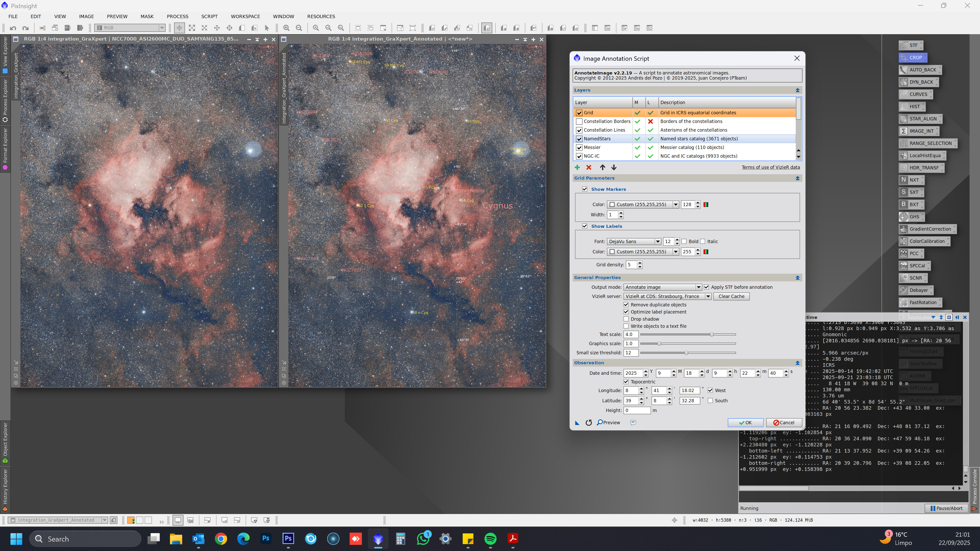The image size is (980, 551).
Task: Open the PROCESS menu
Action: 177,16
